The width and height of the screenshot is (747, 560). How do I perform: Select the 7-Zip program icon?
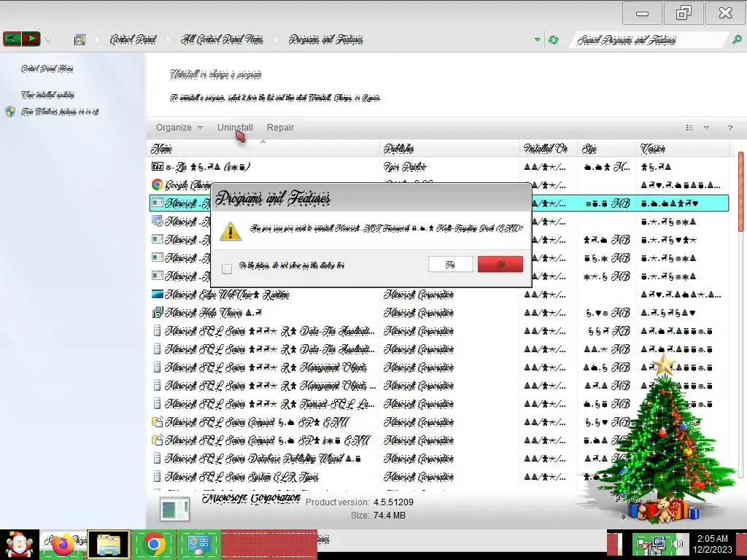[158, 167]
